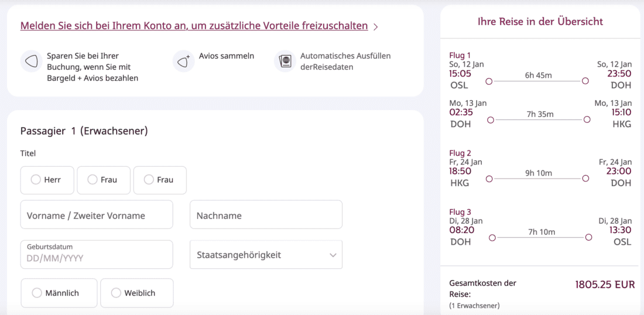This screenshot has width=644, height=315.
Task: Click the DOH arrival circle at 23:00
Action: coord(585,179)
